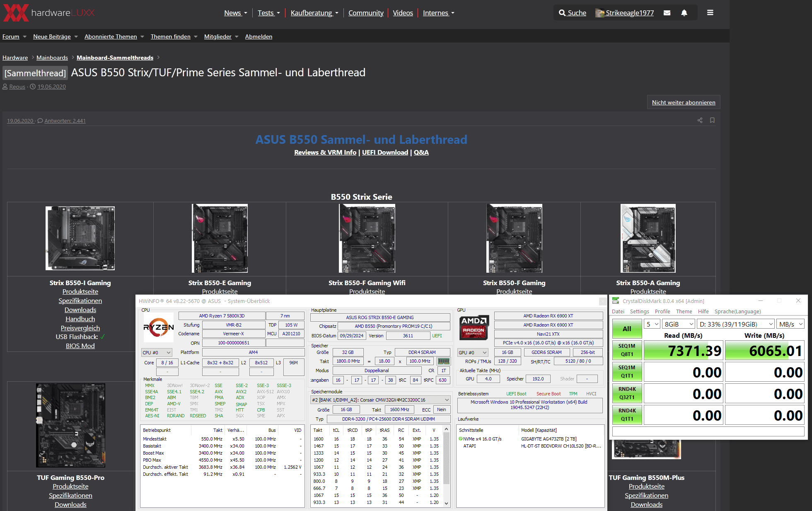Click the memory module icon in HWiNFO
The image size is (812, 511).
(x=443, y=361)
